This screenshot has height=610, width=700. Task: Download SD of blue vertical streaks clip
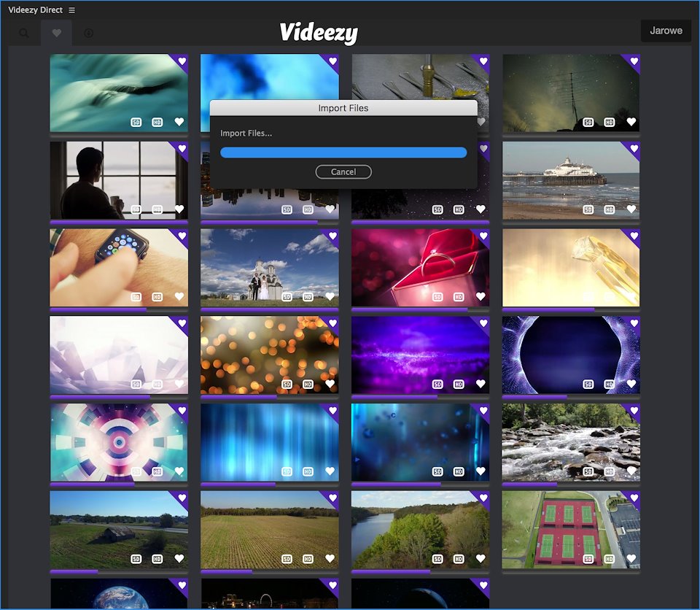tap(287, 471)
